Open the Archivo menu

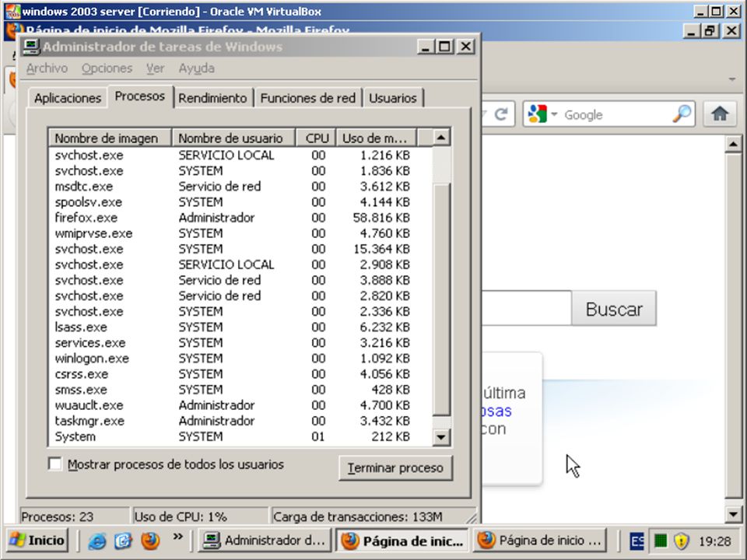[x=47, y=68]
